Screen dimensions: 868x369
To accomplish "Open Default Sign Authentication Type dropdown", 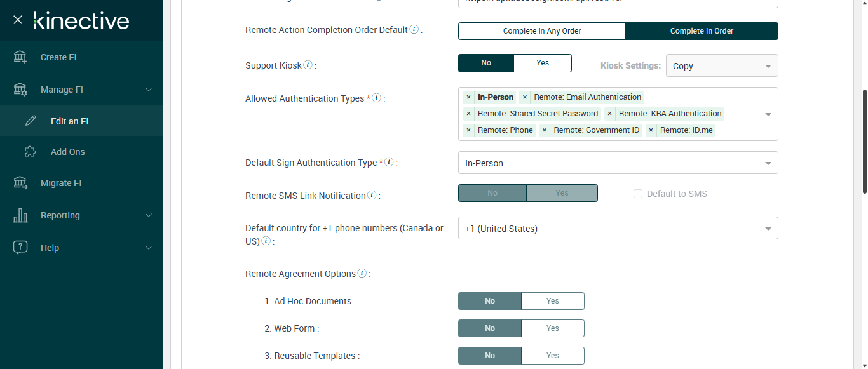I will click(x=618, y=163).
